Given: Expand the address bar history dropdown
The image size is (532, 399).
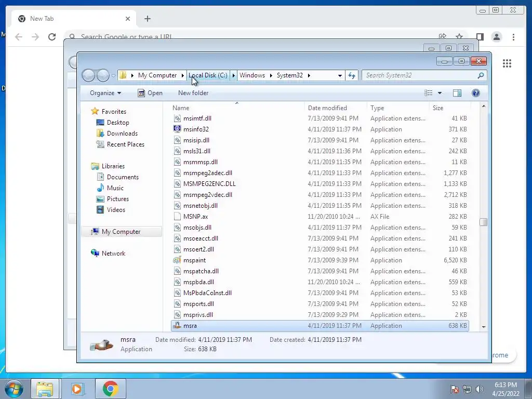Looking at the screenshot, I should coord(340,75).
